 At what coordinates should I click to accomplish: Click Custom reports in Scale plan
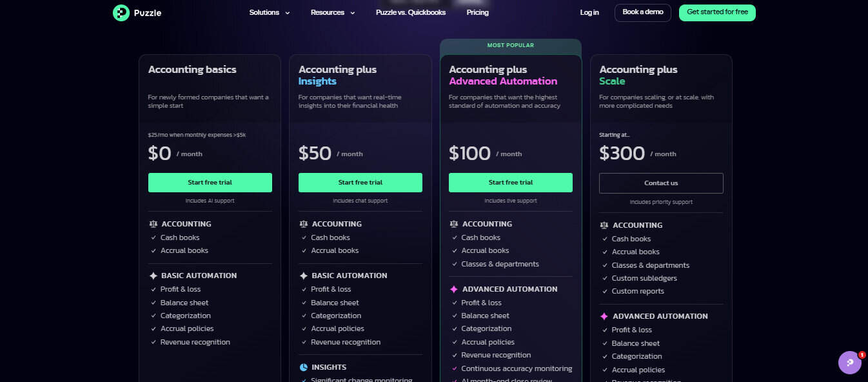pyautogui.click(x=638, y=291)
